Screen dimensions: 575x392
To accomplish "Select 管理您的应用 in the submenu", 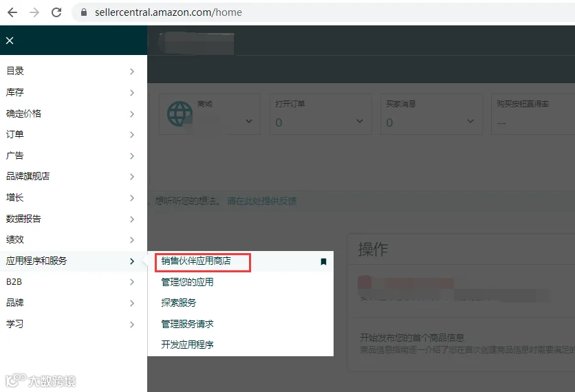I will pos(187,282).
